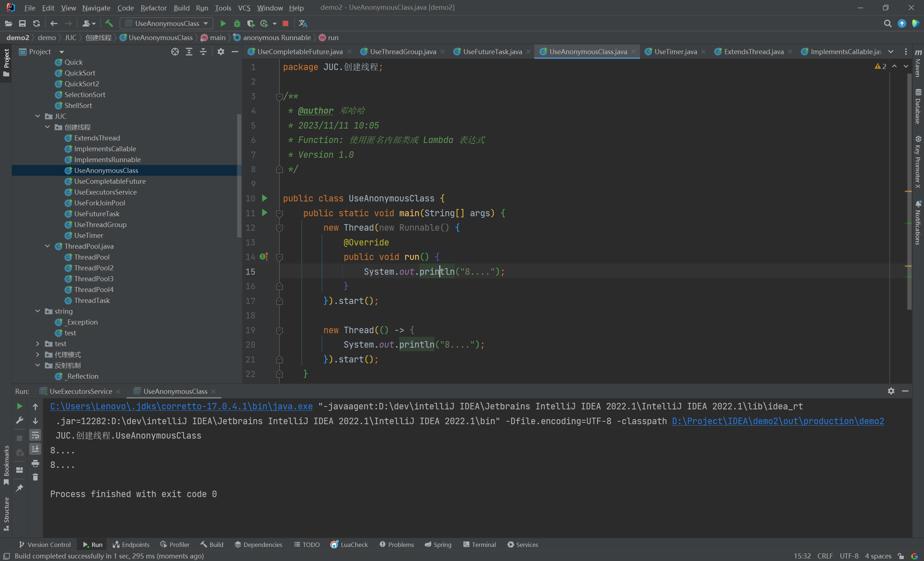Open the Database tool window
Image resolution: width=924 pixels, height=561 pixels.
tap(918, 106)
